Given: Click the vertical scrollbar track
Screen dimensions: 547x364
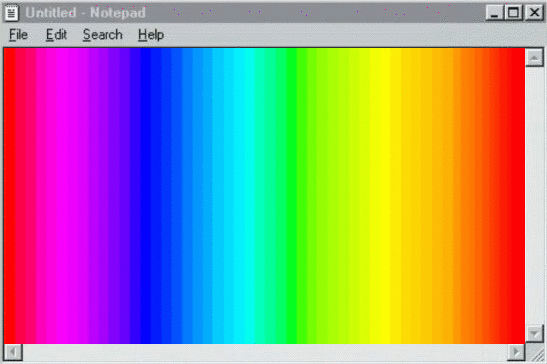Looking at the screenshot, I should (x=534, y=195).
